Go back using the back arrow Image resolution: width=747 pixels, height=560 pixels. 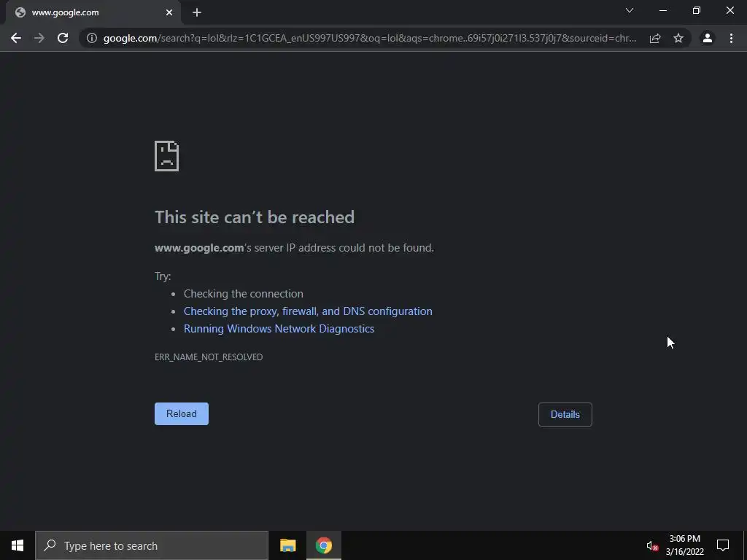(x=16, y=38)
